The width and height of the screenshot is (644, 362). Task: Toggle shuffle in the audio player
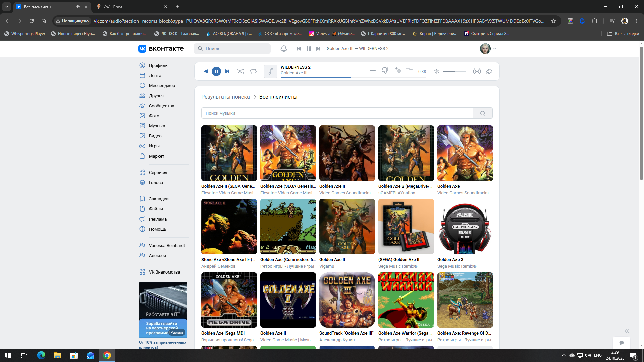coord(240,71)
